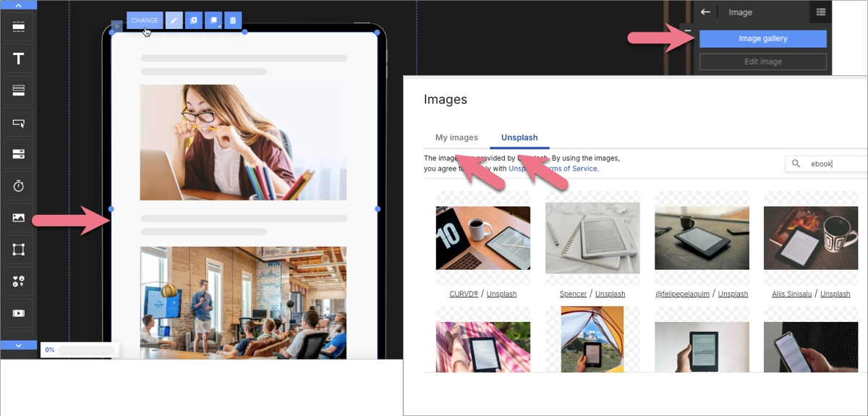Select the video element in sidebar
The image size is (868, 416).
coord(18,313)
